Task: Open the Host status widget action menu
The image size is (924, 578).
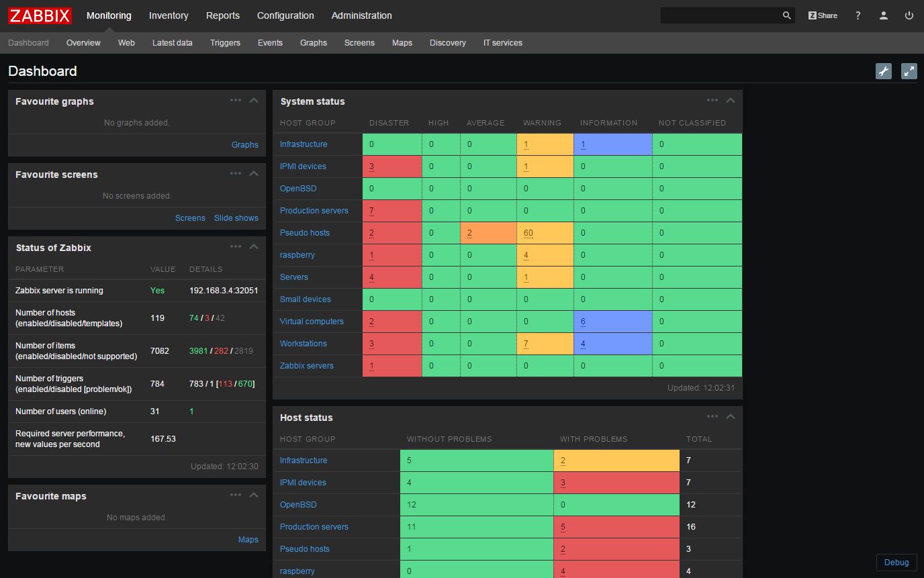Action: coord(712,416)
